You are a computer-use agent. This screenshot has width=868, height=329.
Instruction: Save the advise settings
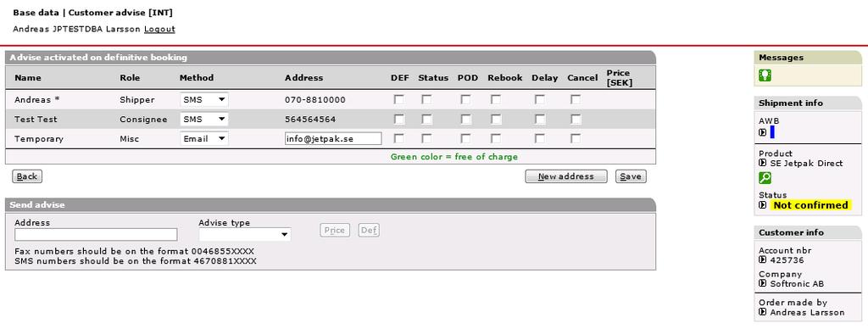pos(631,176)
